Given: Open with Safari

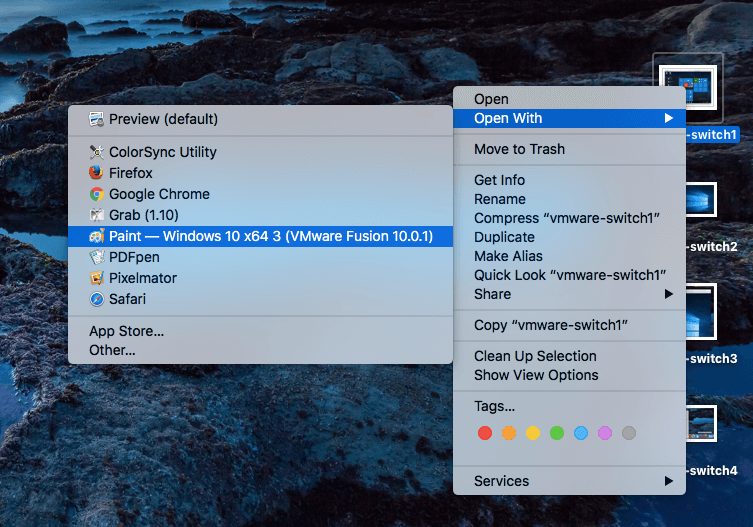Looking at the screenshot, I should 260,299.
